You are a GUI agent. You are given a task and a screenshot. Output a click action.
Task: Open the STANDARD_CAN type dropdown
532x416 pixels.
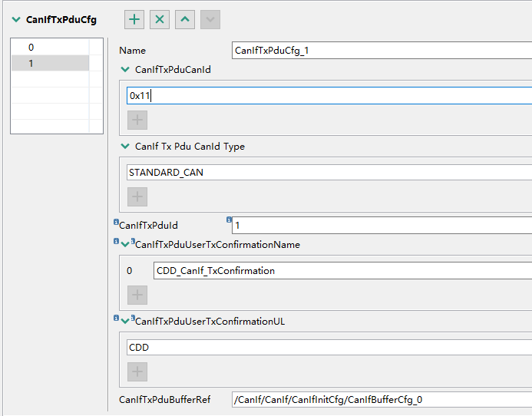(x=329, y=173)
